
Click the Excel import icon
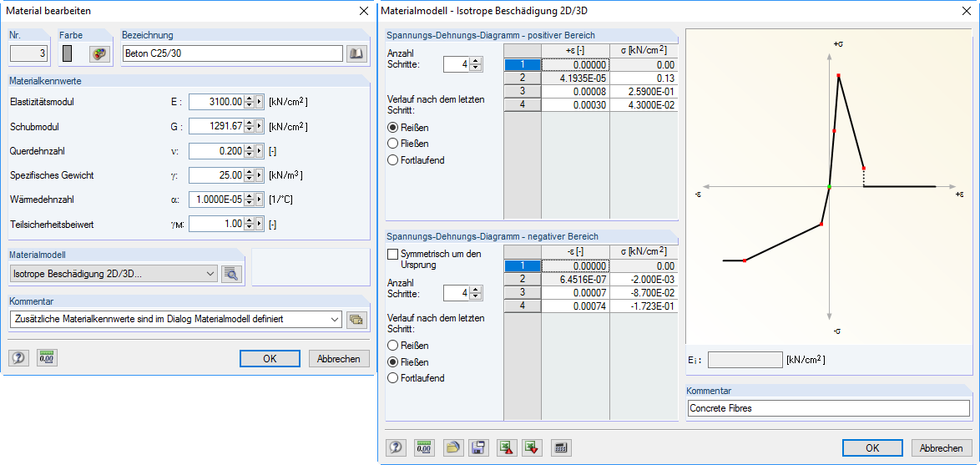click(532, 447)
